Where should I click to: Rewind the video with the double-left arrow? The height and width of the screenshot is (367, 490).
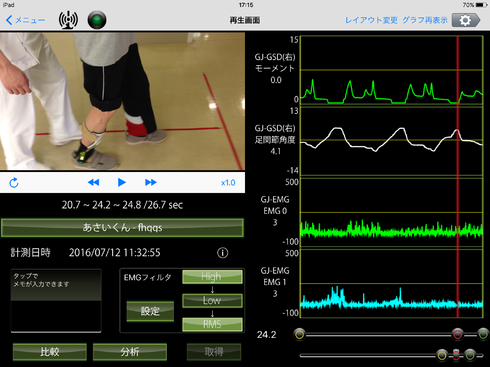[93, 182]
